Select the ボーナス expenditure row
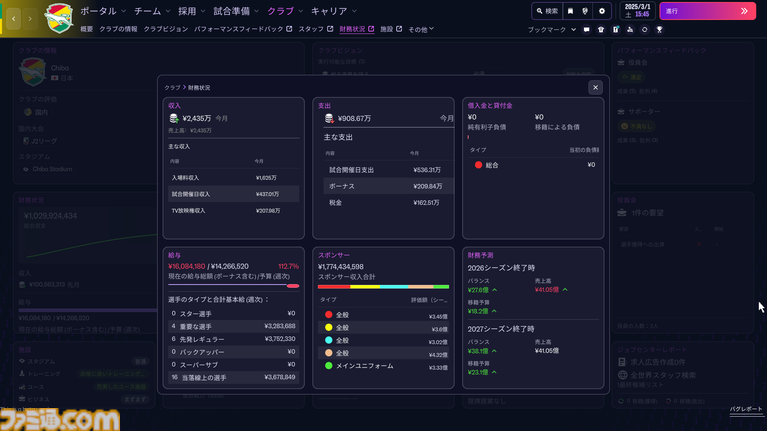 click(385, 187)
